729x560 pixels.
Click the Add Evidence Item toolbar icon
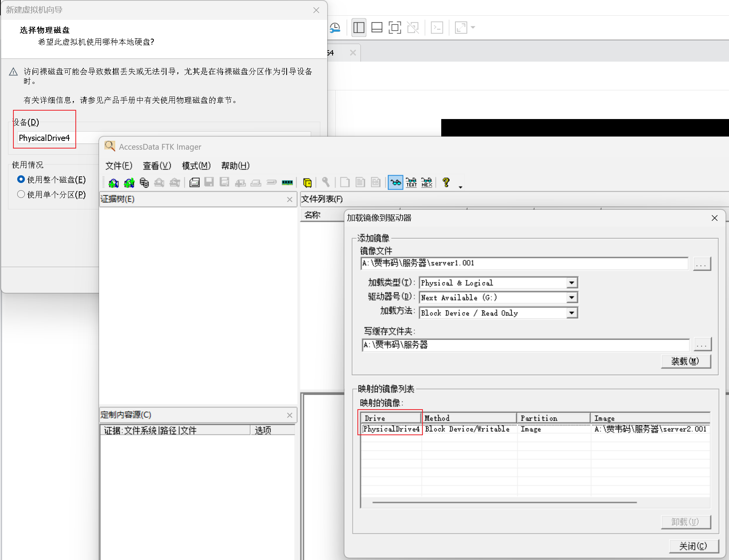click(x=113, y=183)
